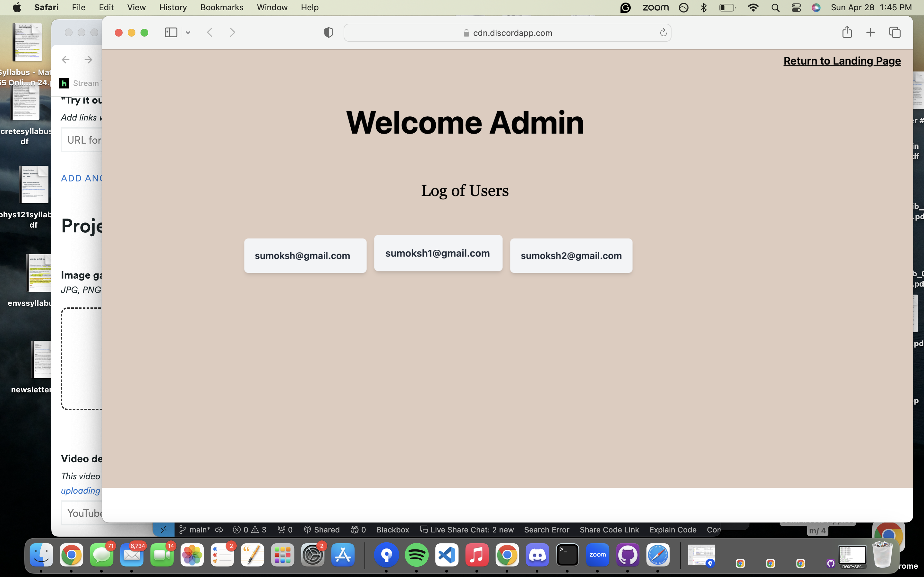Open the Share sheet icon

(x=847, y=32)
